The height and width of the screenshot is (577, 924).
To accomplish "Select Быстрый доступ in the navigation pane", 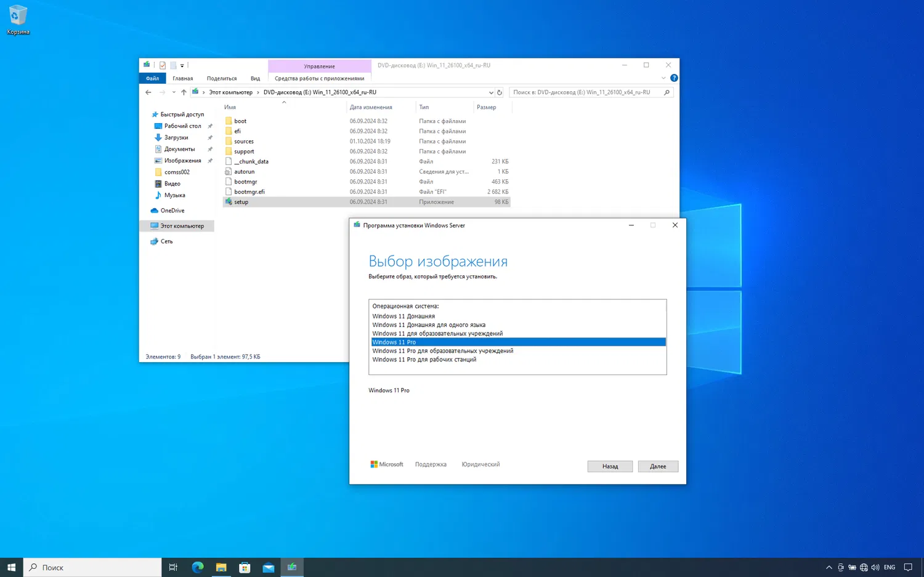I will pyautogui.click(x=182, y=115).
